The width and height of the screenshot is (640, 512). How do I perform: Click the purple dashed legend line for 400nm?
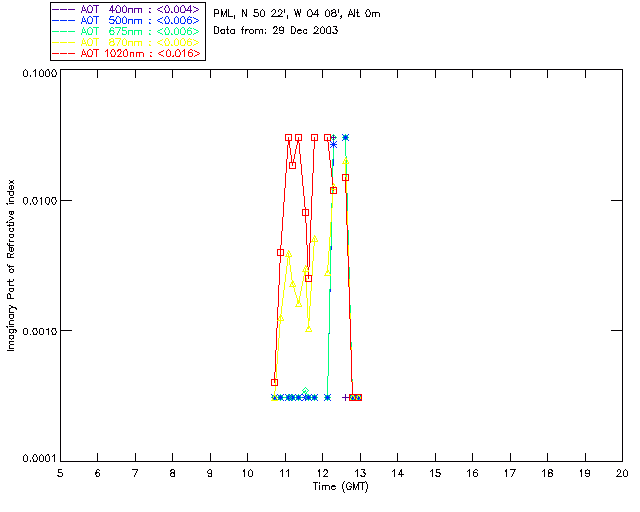click(x=64, y=9)
